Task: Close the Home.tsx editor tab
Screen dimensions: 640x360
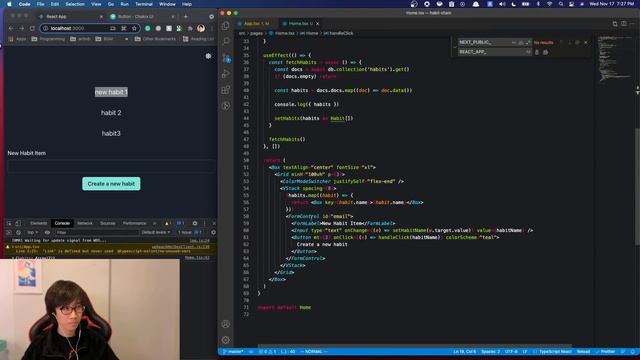Action: (318, 24)
